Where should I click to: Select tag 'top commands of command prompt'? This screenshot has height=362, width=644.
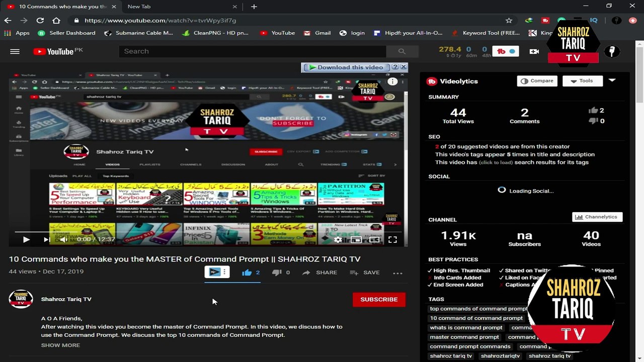478,309
